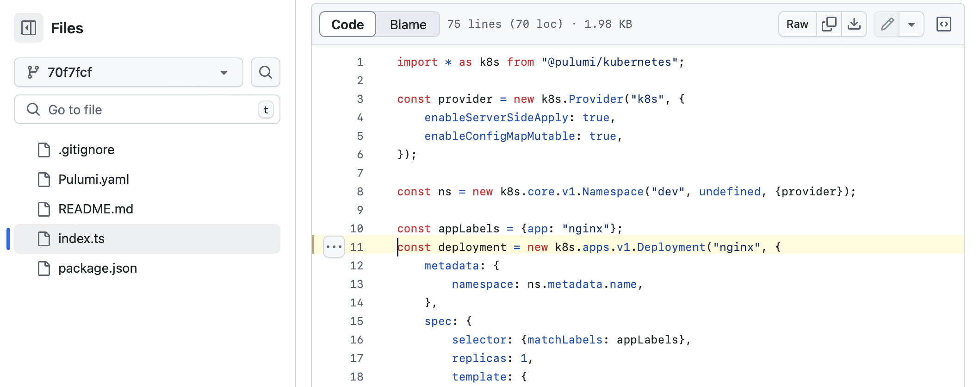Screen dimensions: 980x387
Task: Click line number 11
Action: [x=357, y=247]
